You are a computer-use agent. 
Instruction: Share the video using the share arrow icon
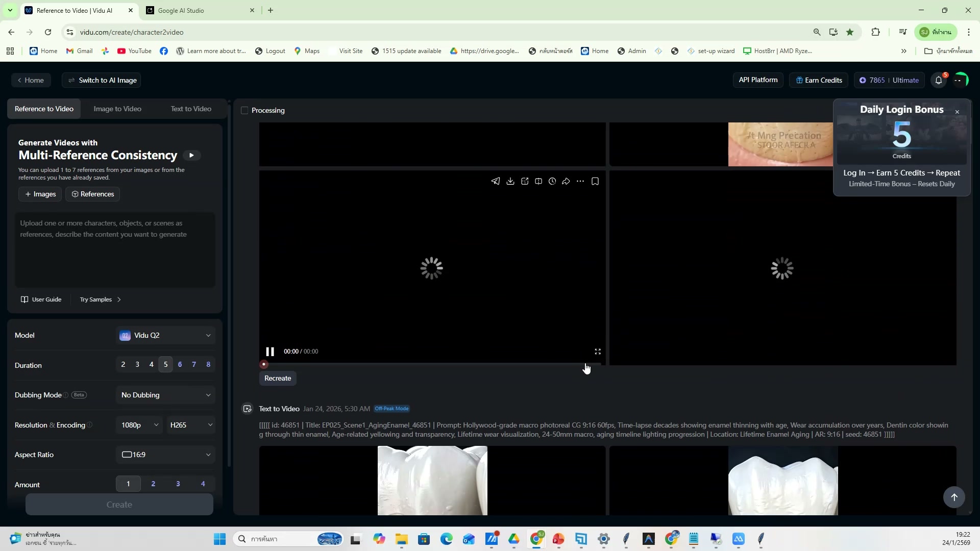[567, 181]
